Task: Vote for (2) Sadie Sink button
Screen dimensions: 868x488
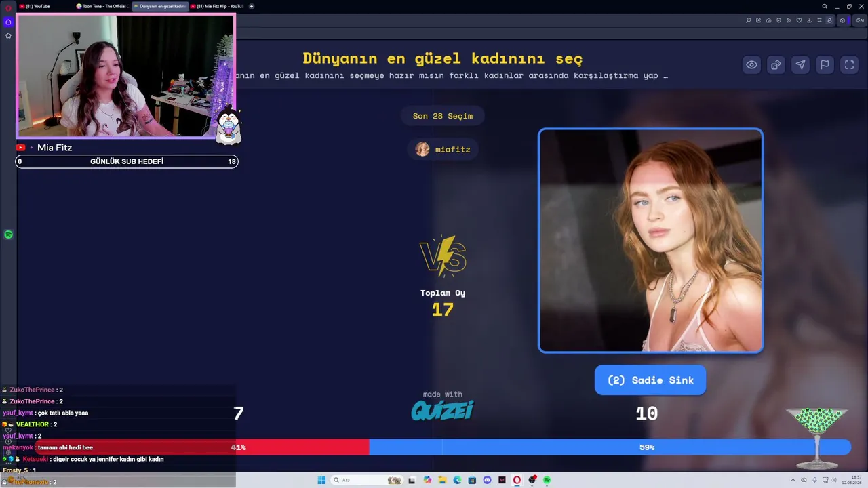Action: [x=650, y=380]
